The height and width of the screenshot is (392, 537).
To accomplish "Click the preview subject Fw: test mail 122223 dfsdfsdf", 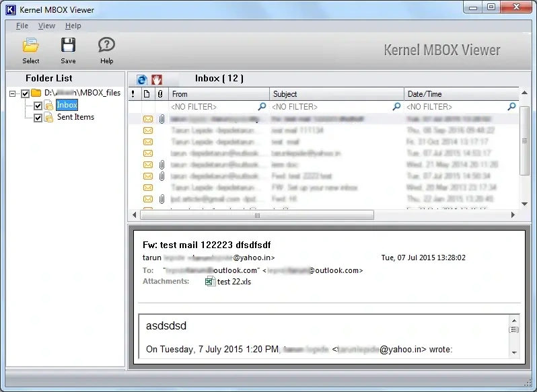I will [x=207, y=245].
